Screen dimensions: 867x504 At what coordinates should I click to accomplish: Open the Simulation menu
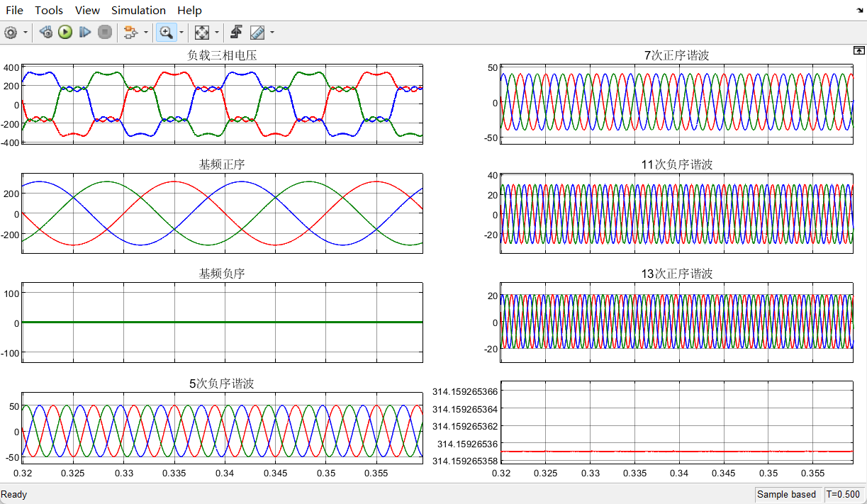click(x=138, y=10)
